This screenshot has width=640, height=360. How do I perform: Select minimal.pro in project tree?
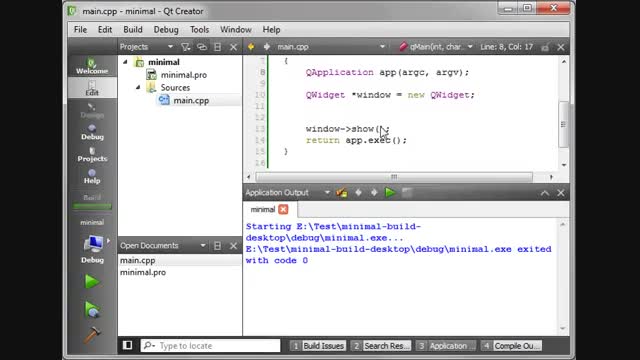[x=184, y=75]
